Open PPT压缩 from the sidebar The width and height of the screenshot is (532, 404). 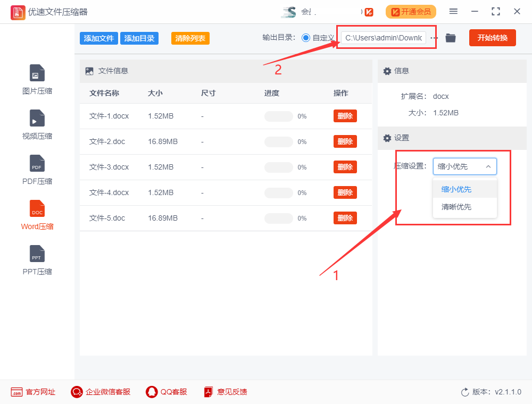coord(37,259)
